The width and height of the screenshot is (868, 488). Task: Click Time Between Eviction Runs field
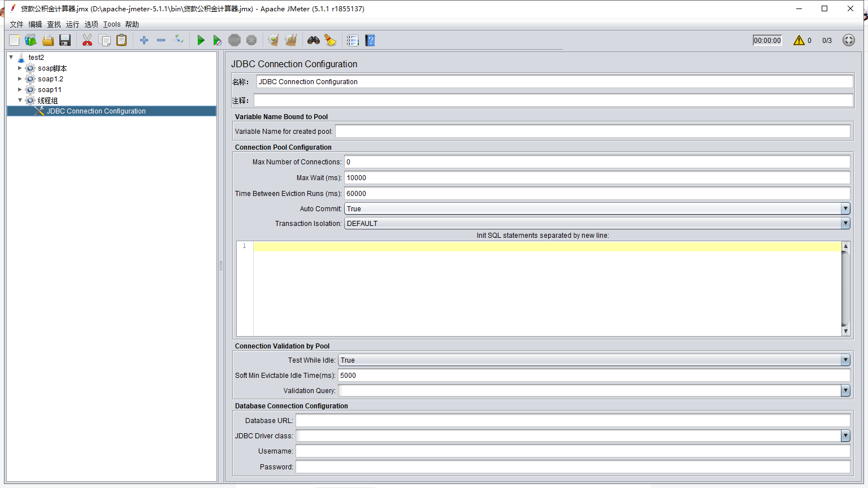tap(597, 194)
